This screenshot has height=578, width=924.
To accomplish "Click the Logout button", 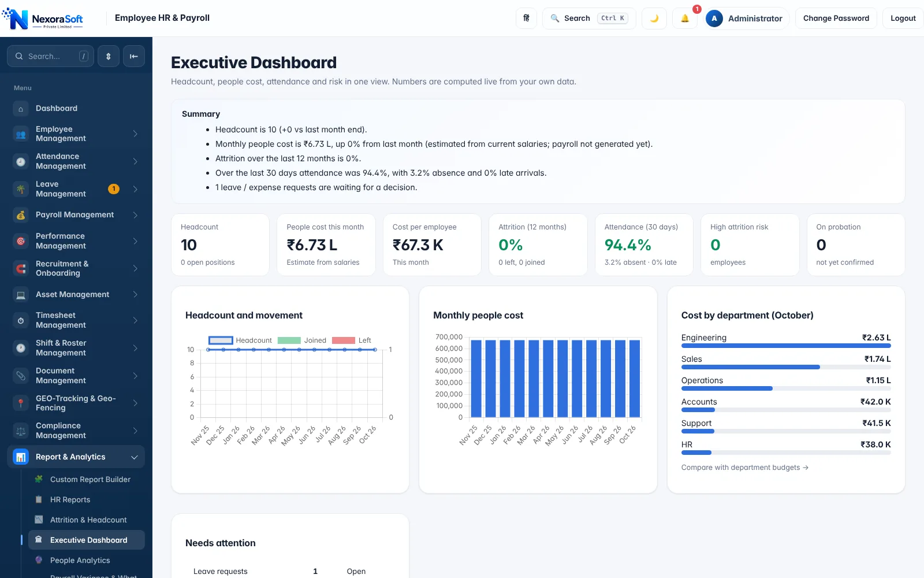I will [x=903, y=18].
